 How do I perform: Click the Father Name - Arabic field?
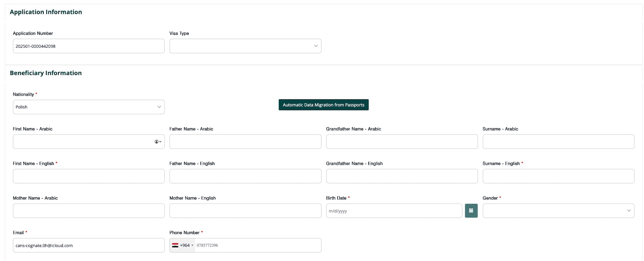[245, 142]
